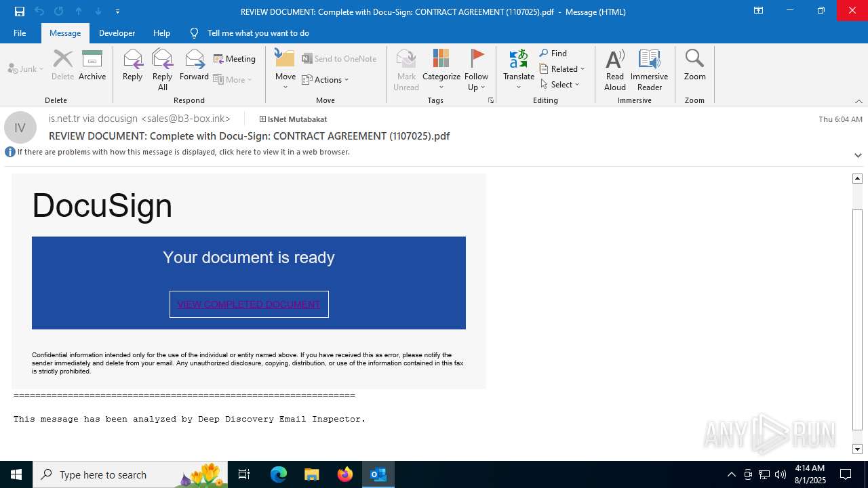Click the message scrollbar down arrow
Viewport: 868px width, 488px height.
tap(857, 449)
